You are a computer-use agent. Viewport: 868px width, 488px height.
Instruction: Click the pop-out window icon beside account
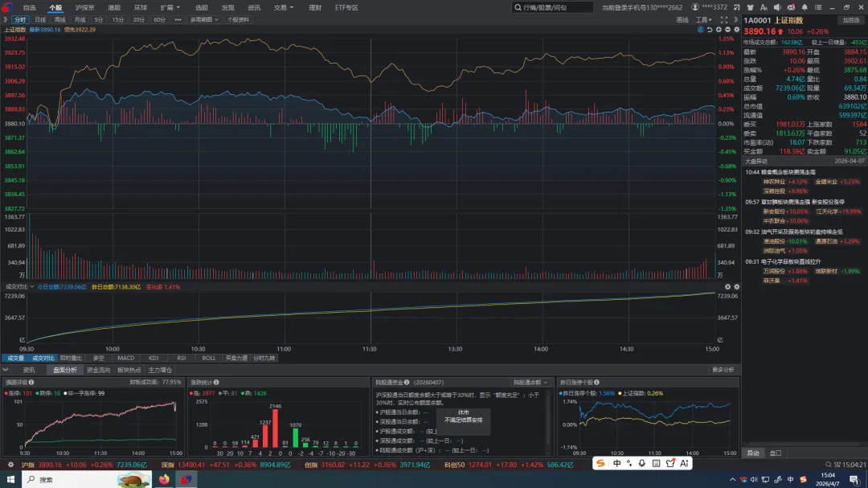[737, 7]
